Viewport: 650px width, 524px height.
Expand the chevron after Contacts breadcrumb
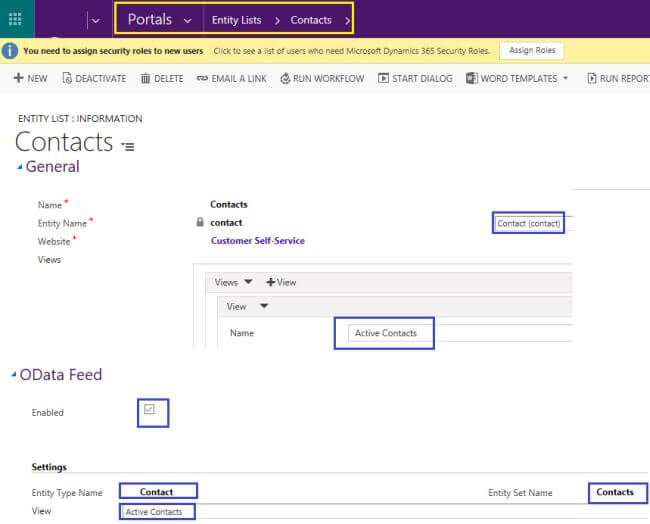tap(347, 21)
